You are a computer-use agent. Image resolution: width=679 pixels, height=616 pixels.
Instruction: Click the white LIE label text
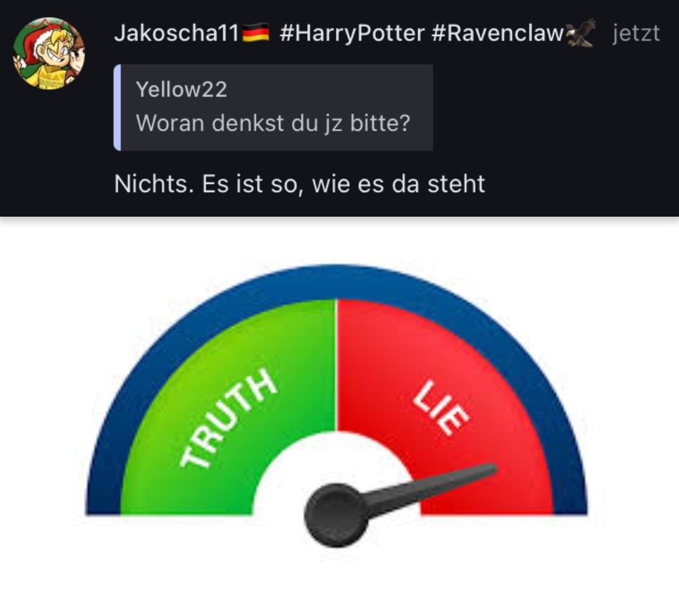pos(442,408)
